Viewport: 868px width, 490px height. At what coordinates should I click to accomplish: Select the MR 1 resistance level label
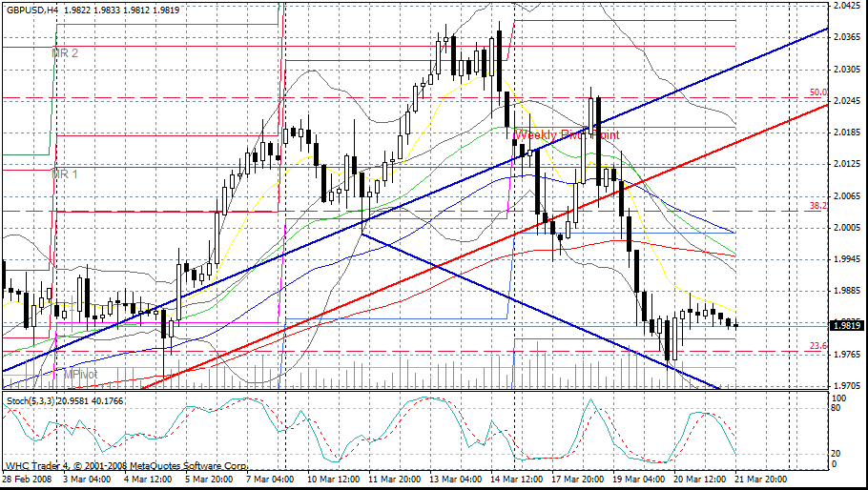[65, 174]
